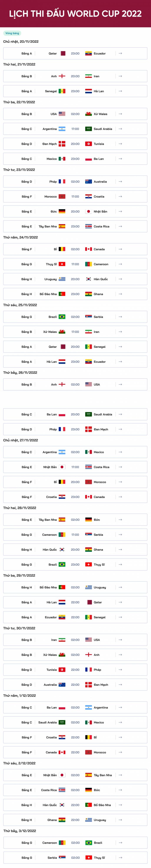Viewport: 151px width, 868px height.
Task: Click the arrow icon for Anh vs Iran
Action: pyautogui.click(x=120, y=76)
